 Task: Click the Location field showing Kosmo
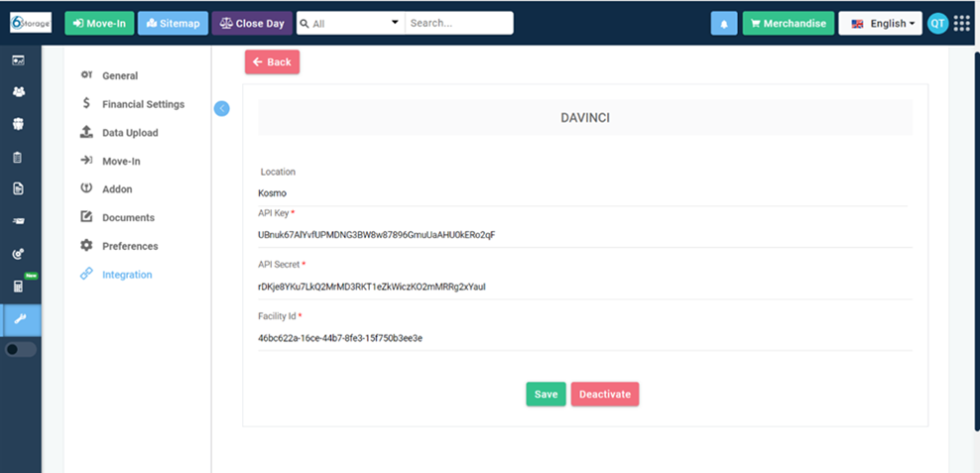[x=582, y=193]
